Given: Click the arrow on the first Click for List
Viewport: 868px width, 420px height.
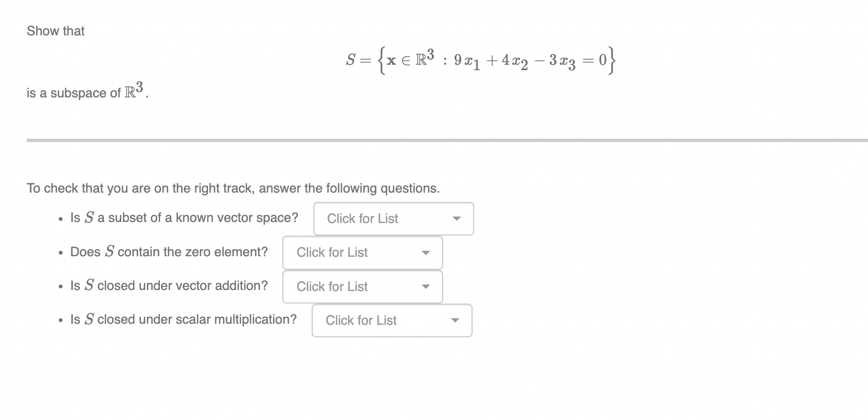Looking at the screenshot, I should point(457,219).
